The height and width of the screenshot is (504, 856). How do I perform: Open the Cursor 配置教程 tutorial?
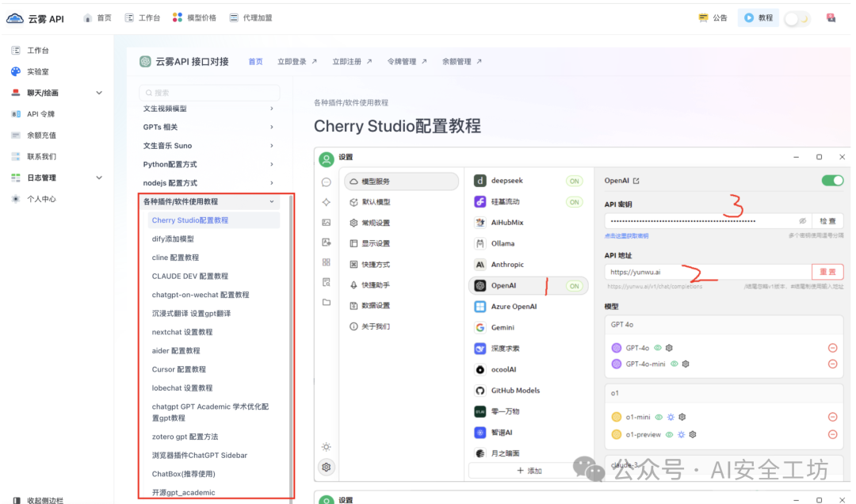coord(178,369)
